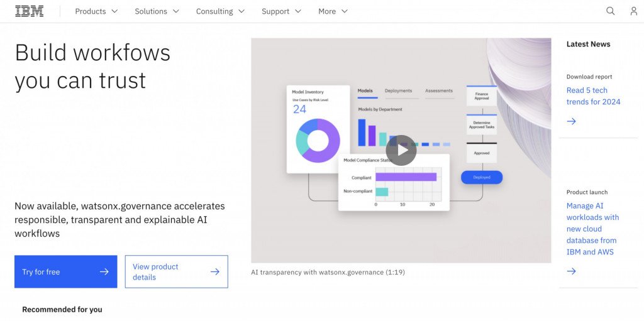This screenshot has width=644, height=321.
Task: Open the user profile icon
Action: pos(634,11)
